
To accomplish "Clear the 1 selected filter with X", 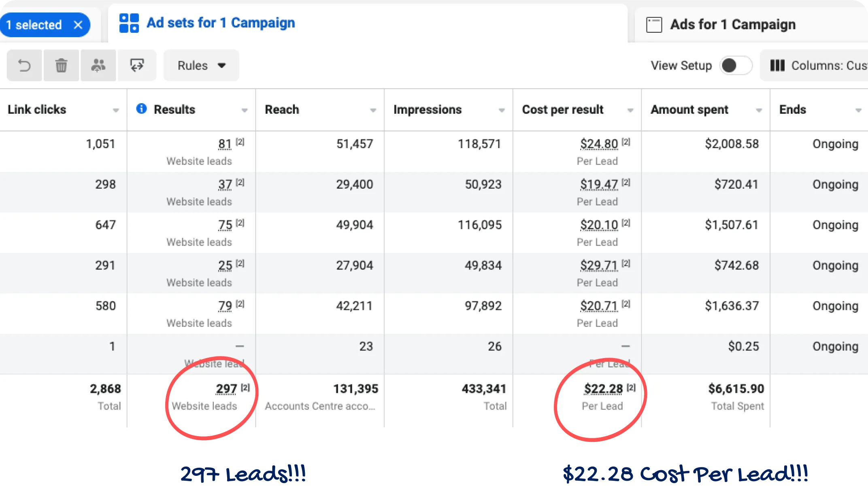I will (x=78, y=25).
